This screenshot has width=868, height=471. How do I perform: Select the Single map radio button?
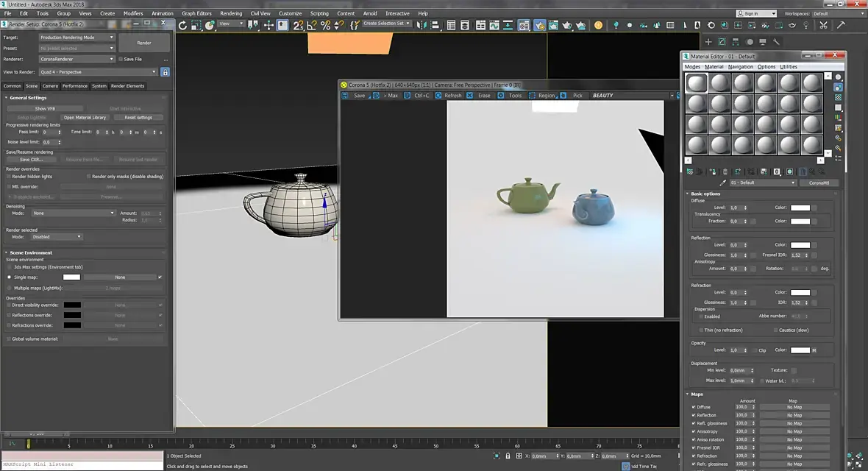click(9, 277)
